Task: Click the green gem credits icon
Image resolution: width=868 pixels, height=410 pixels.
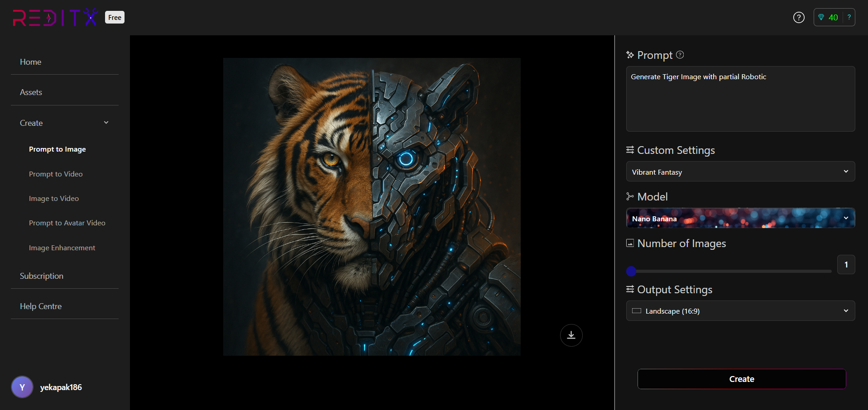Action: (821, 18)
